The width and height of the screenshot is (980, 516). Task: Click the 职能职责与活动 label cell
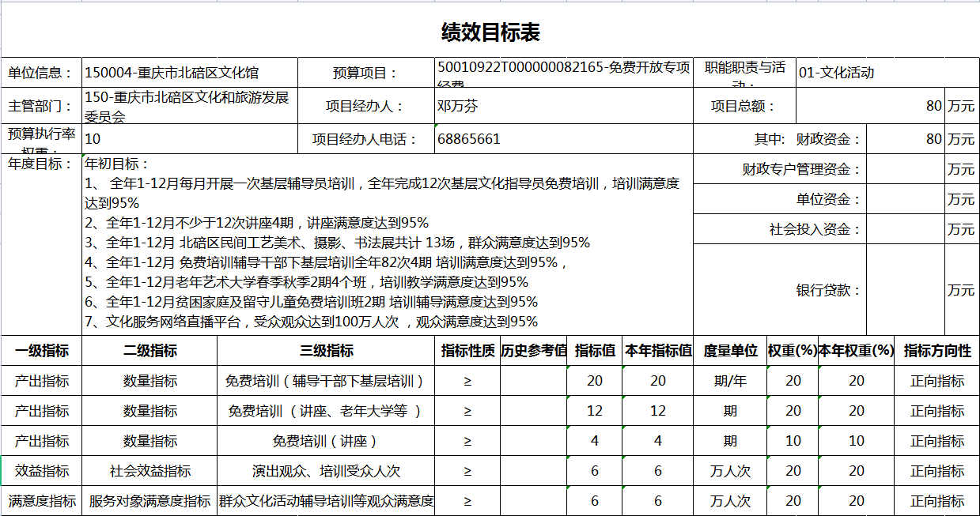tap(744, 73)
